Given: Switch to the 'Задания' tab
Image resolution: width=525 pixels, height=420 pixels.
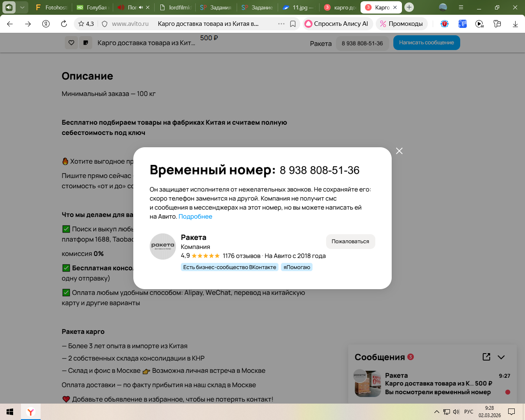Looking at the screenshot, I should coord(216,7).
